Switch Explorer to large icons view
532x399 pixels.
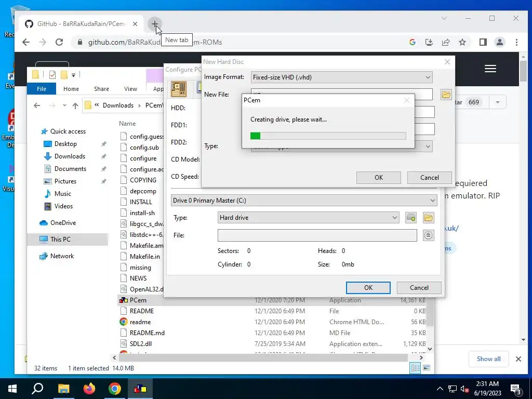(x=427, y=368)
